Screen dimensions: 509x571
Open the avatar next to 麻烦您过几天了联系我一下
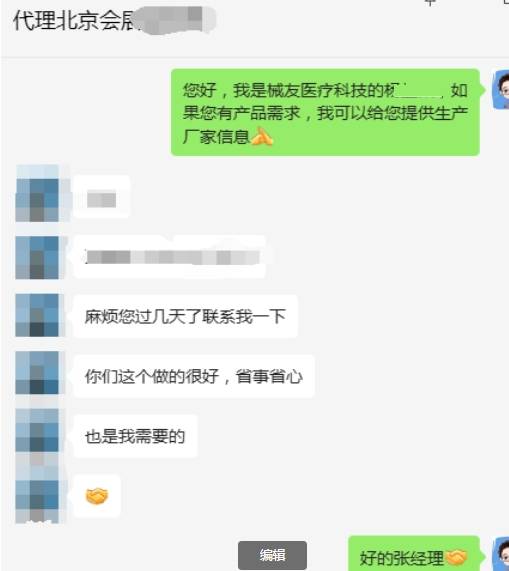point(37,315)
